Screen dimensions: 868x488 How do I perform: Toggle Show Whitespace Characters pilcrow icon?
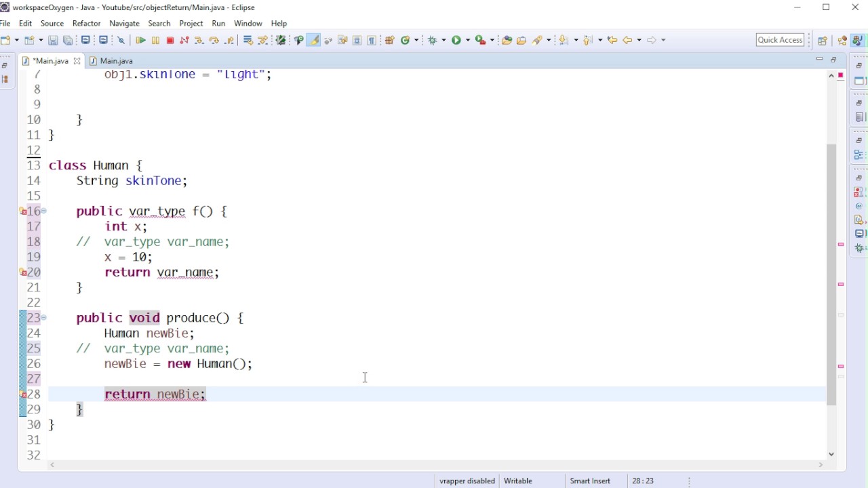pyautogui.click(x=372, y=41)
